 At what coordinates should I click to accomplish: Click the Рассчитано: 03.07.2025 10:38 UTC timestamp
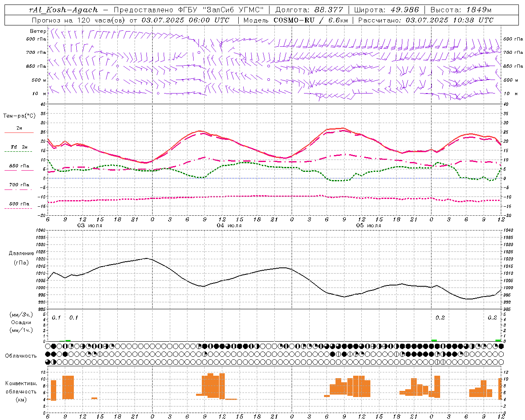pos(426,20)
